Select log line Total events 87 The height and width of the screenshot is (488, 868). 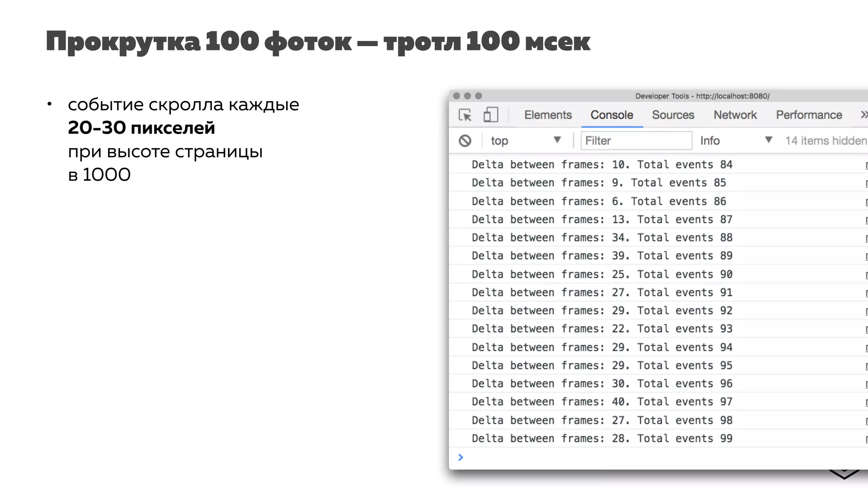[x=658, y=219]
